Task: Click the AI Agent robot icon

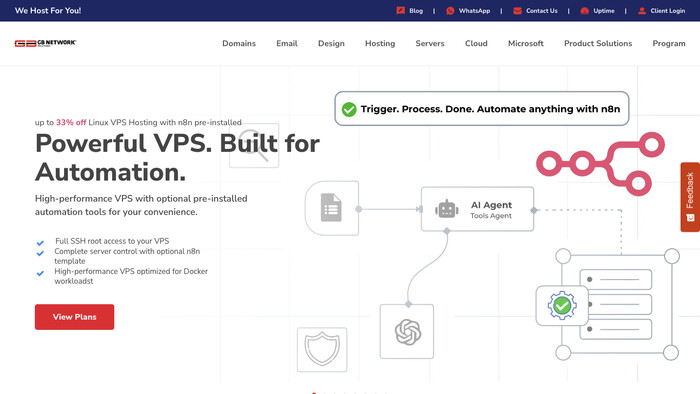Action: point(447,209)
